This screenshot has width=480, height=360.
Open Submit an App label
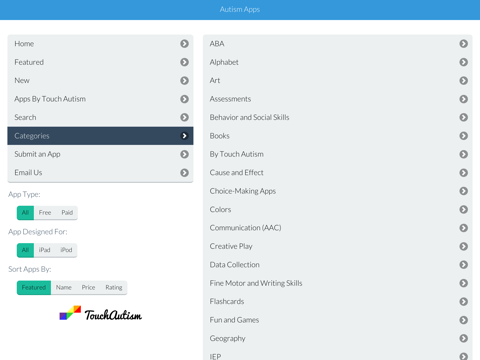37,154
